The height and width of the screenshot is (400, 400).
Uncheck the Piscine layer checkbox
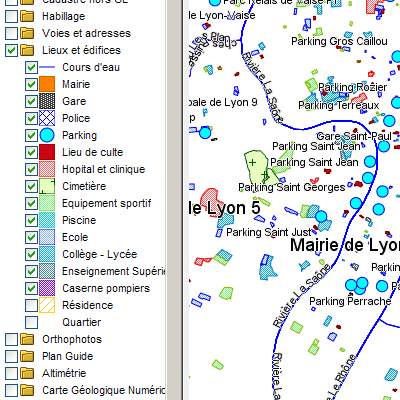[x=32, y=220]
